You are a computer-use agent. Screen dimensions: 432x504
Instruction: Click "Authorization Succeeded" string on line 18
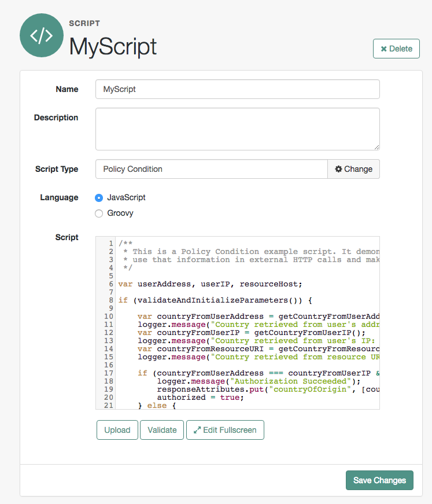(291, 381)
